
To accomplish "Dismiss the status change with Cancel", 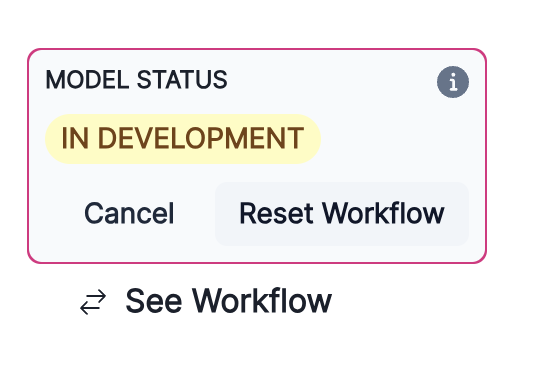I will coord(129,214).
